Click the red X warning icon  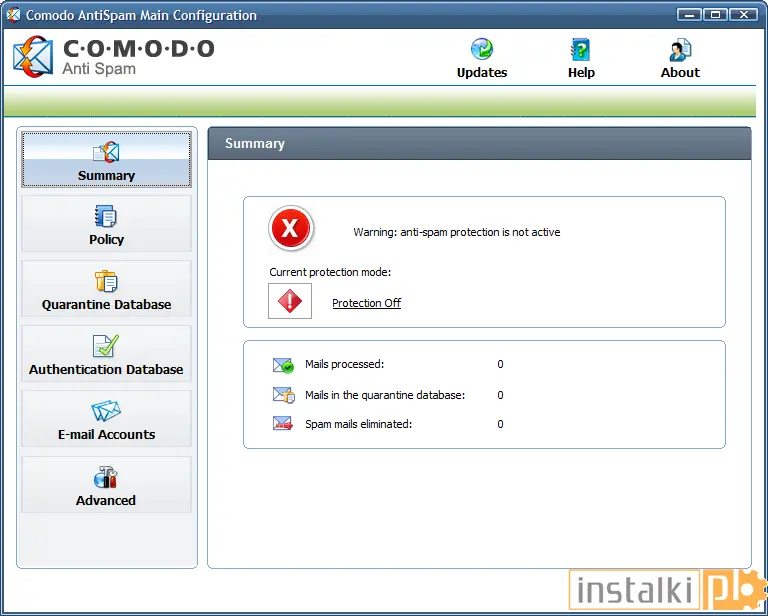290,228
